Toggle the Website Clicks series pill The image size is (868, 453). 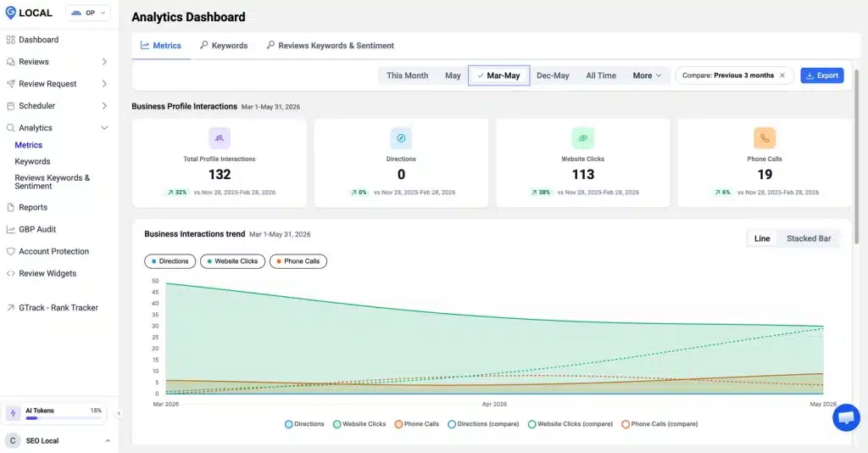click(232, 261)
